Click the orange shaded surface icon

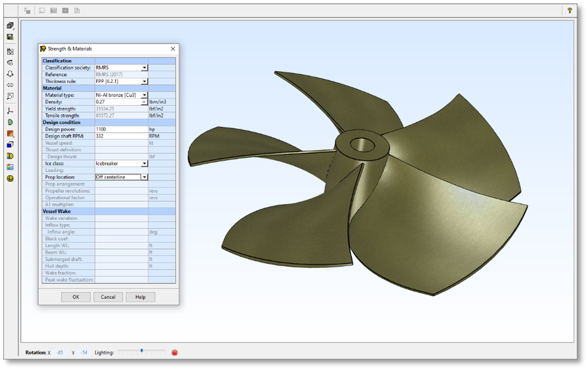(x=10, y=133)
